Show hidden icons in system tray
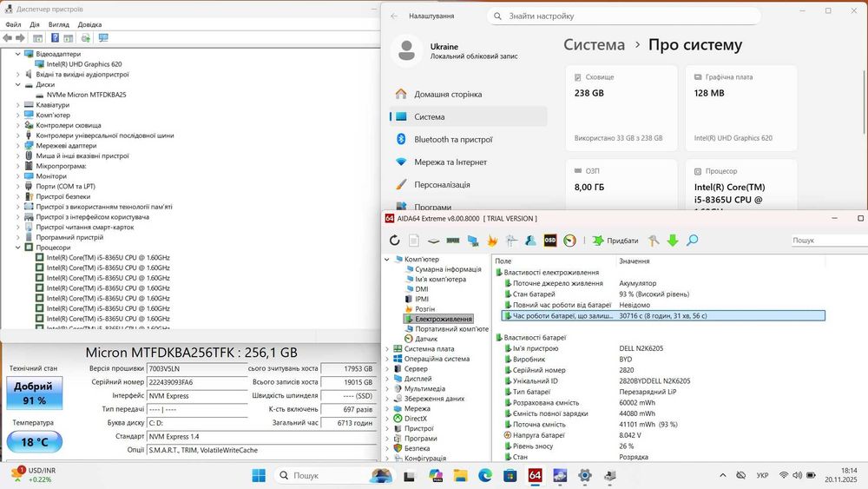This screenshot has width=868, height=489. (722, 475)
